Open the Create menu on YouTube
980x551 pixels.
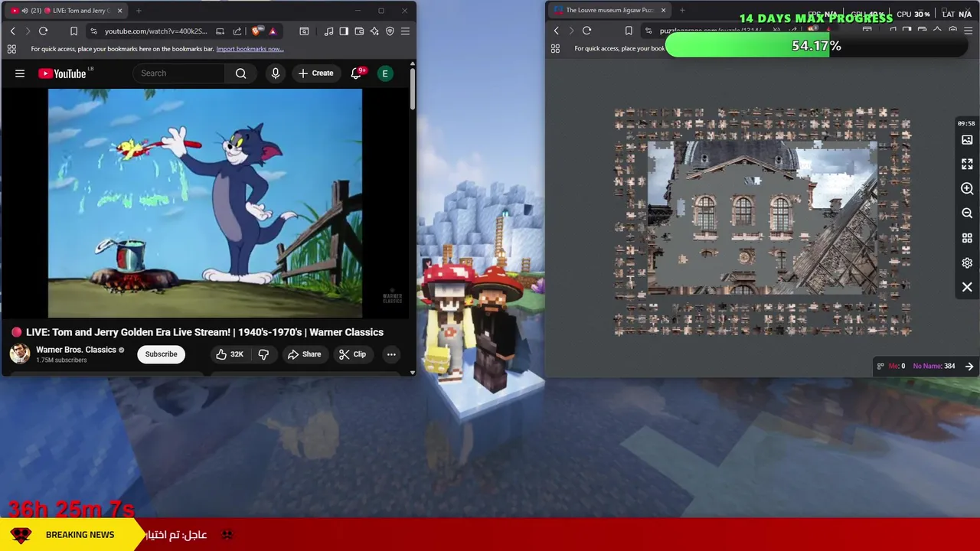coord(315,73)
